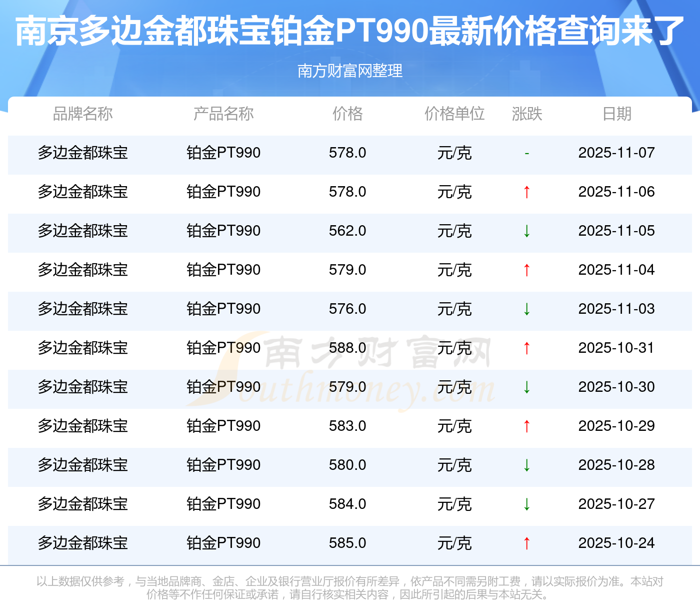This screenshot has width=700, height=602.
Task: Click 元/克 in the 2025-10-28 row
Action: [x=454, y=465]
